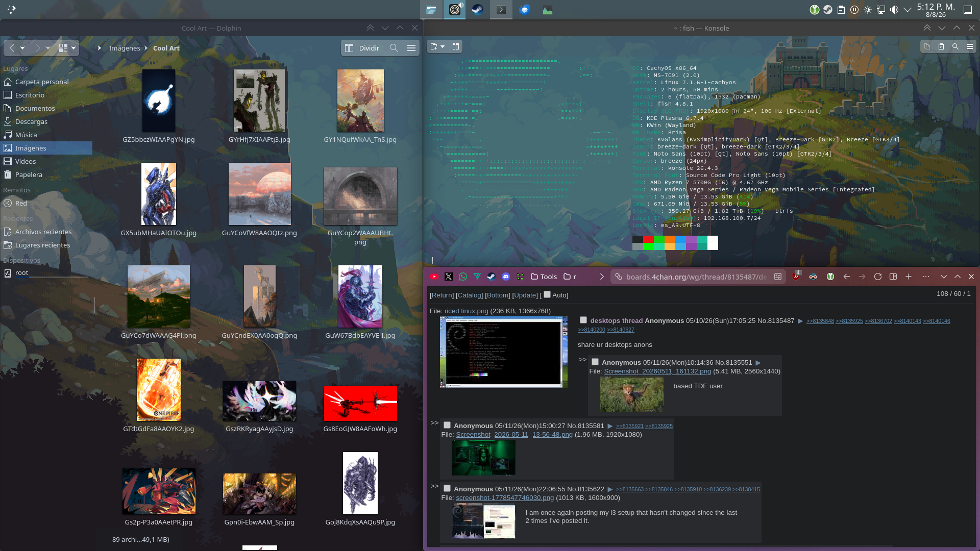
Task: Open the system monitor task icon in the panel
Action: click(x=548, y=10)
